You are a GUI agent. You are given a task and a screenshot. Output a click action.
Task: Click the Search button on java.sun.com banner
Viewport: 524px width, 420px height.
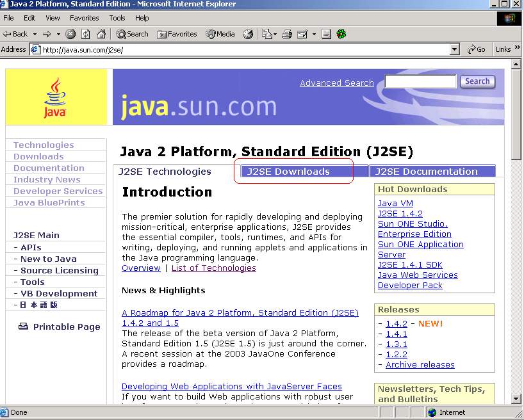477,81
